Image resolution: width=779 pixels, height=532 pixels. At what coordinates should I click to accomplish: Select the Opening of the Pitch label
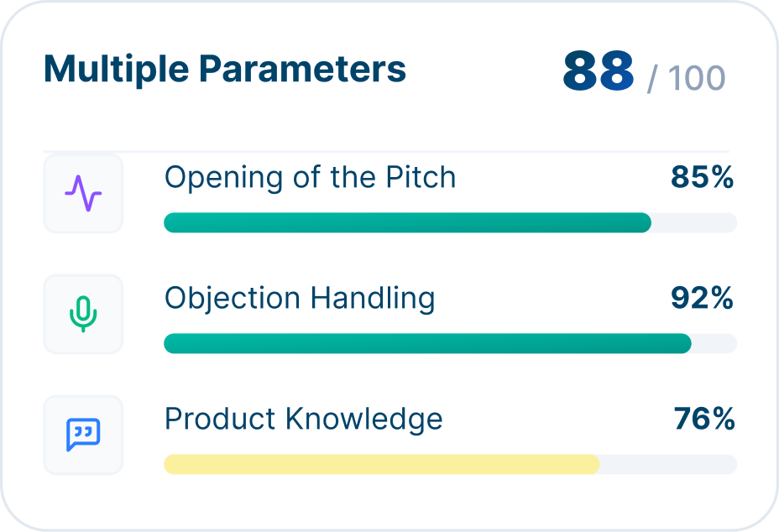310,177
